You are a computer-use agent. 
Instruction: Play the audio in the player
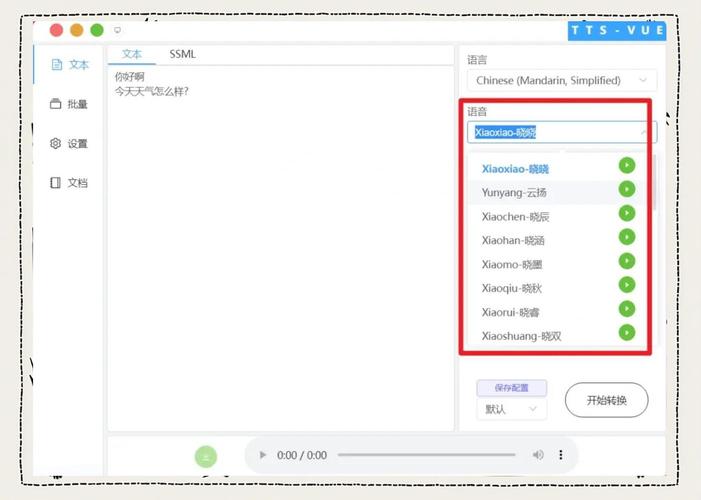(x=262, y=455)
